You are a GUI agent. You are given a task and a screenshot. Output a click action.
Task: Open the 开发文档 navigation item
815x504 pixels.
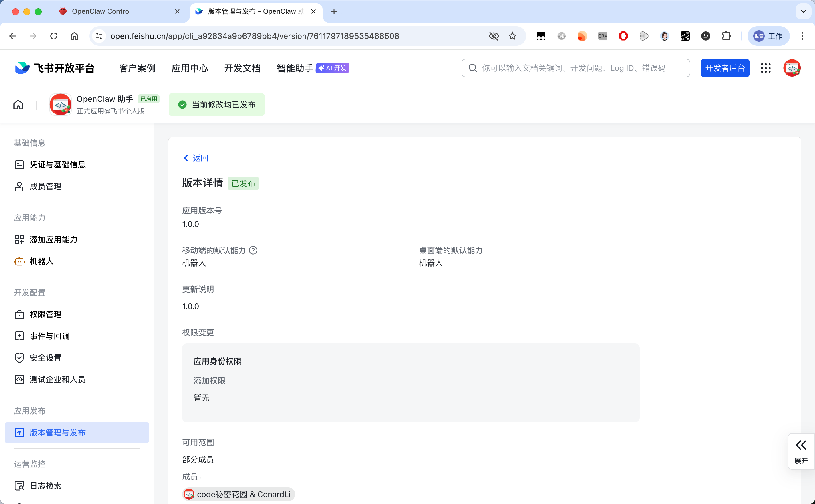tap(242, 68)
